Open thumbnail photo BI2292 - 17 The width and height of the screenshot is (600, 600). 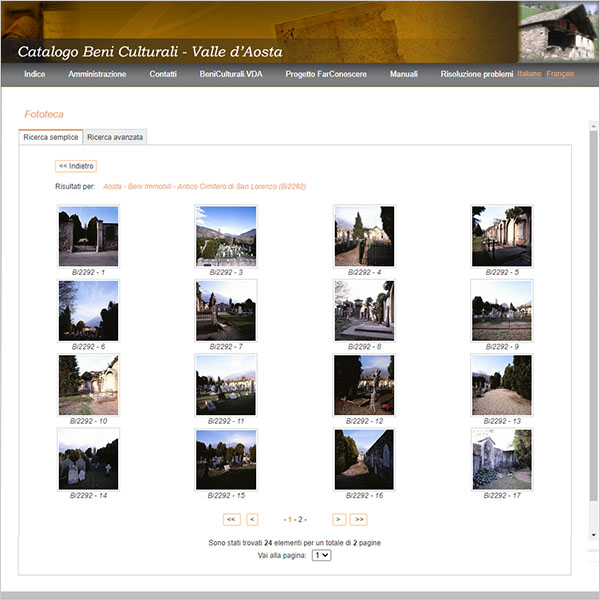coord(501,459)
